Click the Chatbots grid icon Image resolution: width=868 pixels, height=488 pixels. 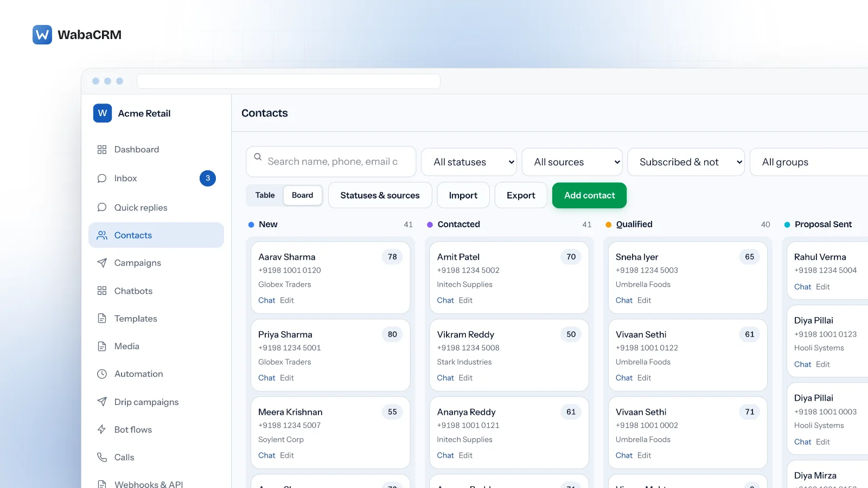click(102, 291)
